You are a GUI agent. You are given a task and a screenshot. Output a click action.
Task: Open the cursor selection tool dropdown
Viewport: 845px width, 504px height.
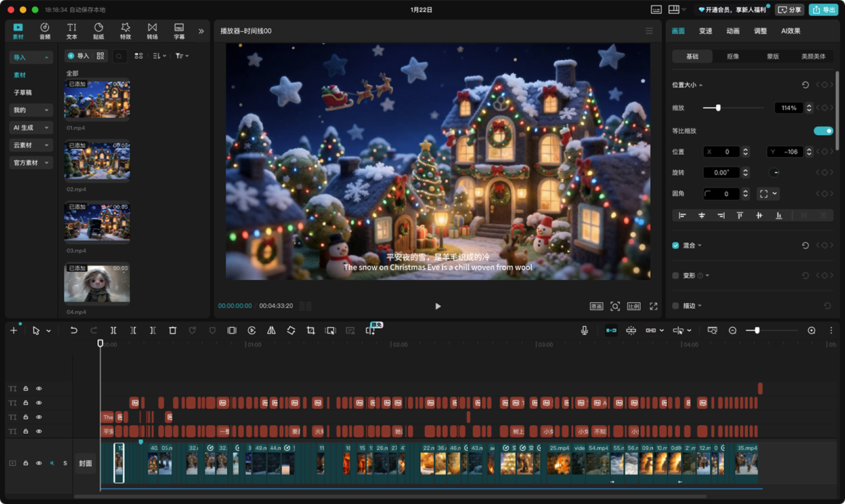click(x=49, y=331)
